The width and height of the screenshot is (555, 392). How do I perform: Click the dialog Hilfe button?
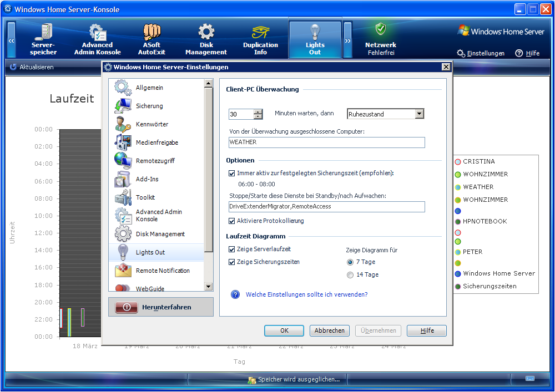click(x=426, y=330)
